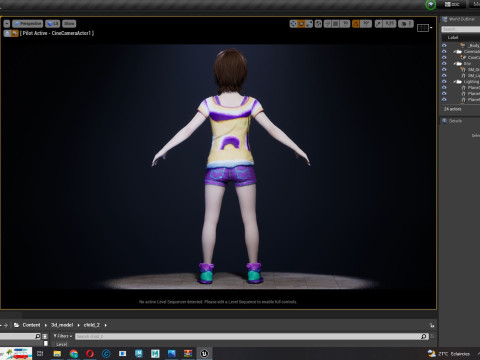This screenshot has width=480, height=360.
Task: Open Task View on the taskbar
Action: point(40,353)
